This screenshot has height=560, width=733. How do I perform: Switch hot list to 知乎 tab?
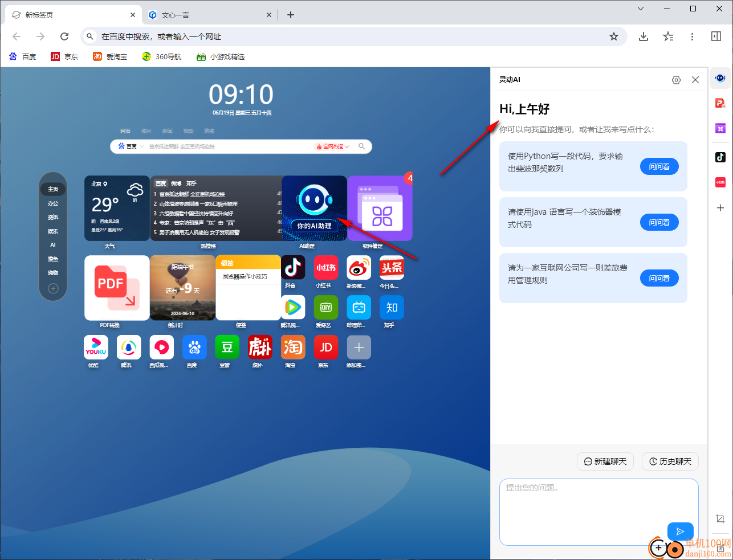click(192, 183)
